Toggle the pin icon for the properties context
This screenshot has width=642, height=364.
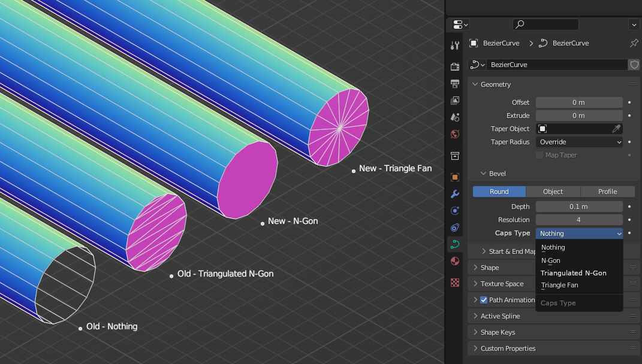coord(634,43)
